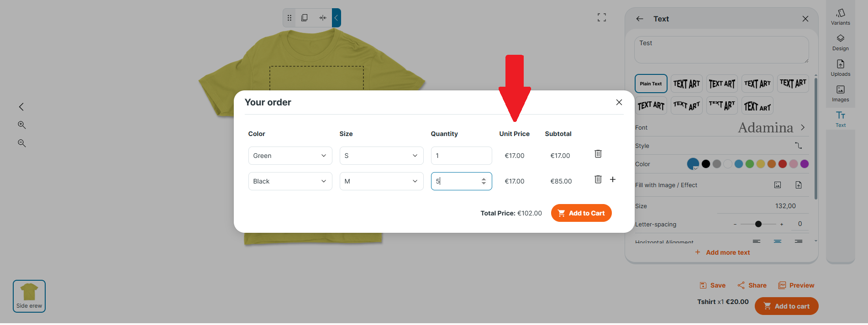Viewport: 868px width, 325px height.
Task: Click the drag handle in the top toolbar
Action: click(289, 18)
